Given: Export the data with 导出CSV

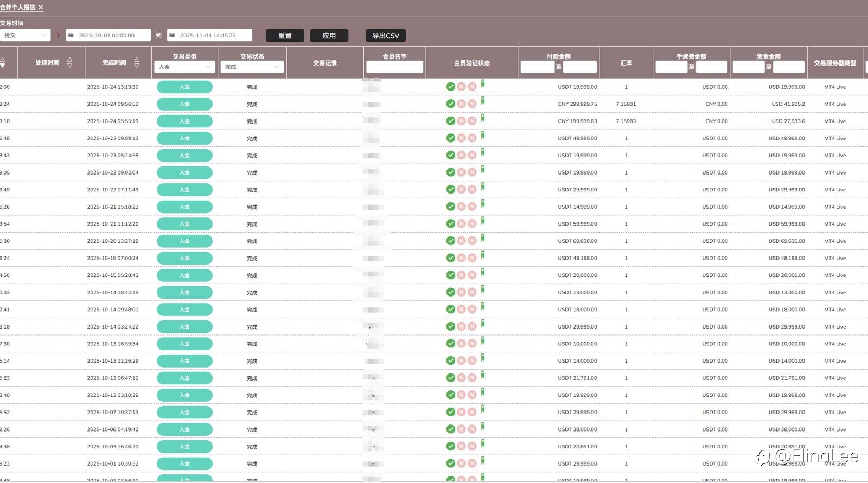Looking at the screenshot, I should click(x=386, y=36).
